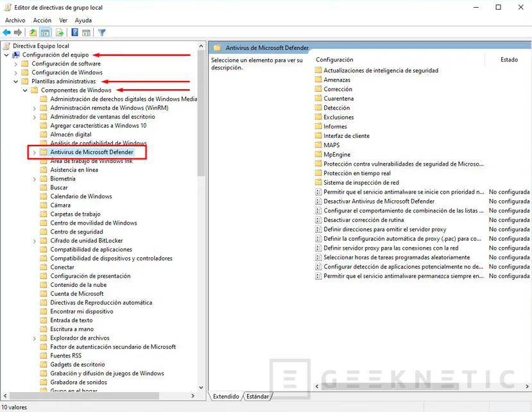This screenshot has height=412, width=532.
Task: Expand the Cifrado de unidad BitLocker node
Action: 34,241
